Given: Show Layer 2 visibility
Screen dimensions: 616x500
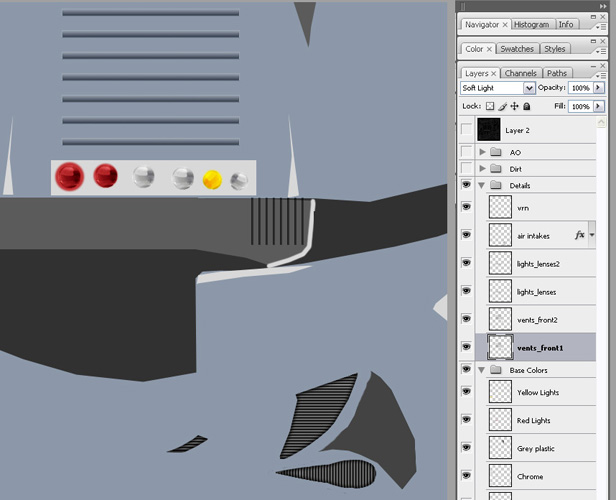Looking at the screenshot, I should [466, 130].
